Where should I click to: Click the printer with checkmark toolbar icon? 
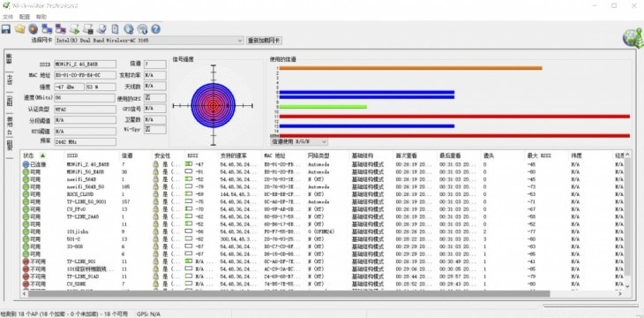tap(101, 29)
